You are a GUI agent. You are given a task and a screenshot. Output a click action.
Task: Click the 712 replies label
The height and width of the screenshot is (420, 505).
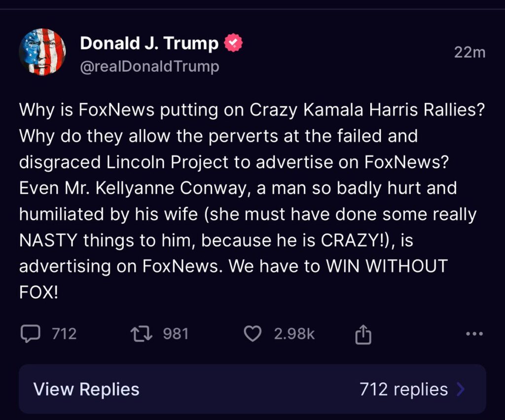403,389
